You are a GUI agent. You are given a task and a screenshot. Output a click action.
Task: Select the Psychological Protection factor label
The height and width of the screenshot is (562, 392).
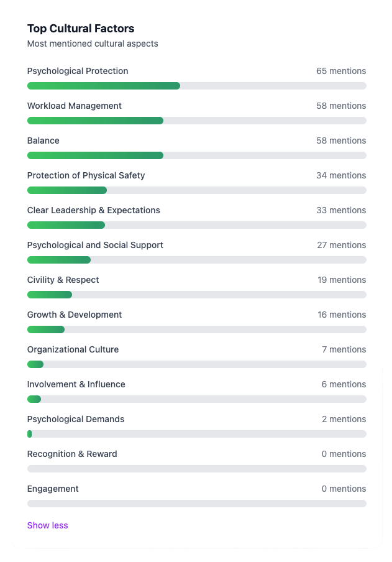pyautogui.click(x=77, y=71)
